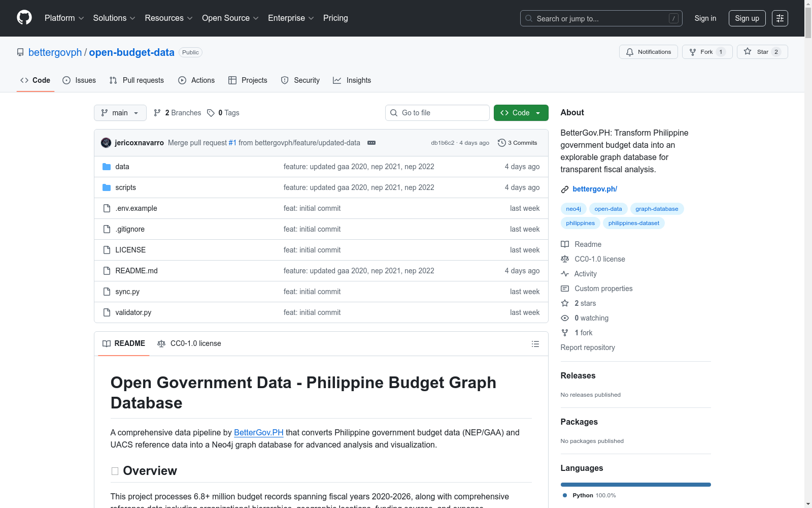The width and height of the screenshot is (812, 508).
Task: Expand the Platform menu
Action: pyautogui.click(x=64, y=18)
